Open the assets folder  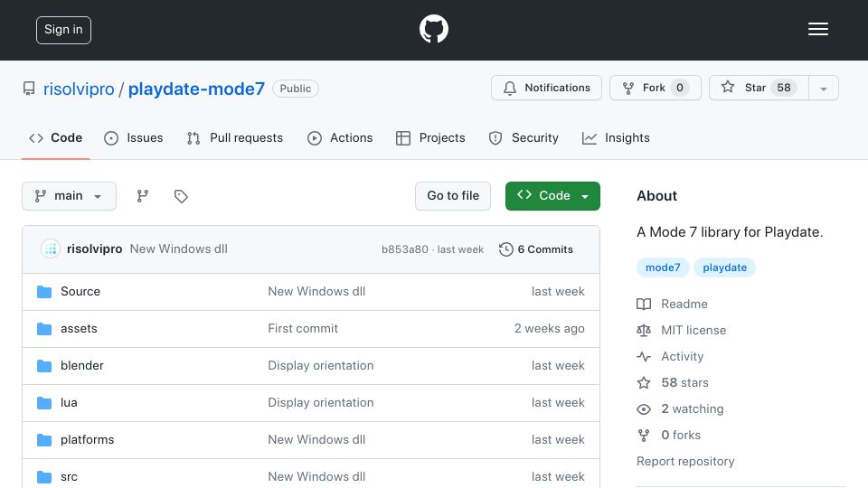(79, 329)
